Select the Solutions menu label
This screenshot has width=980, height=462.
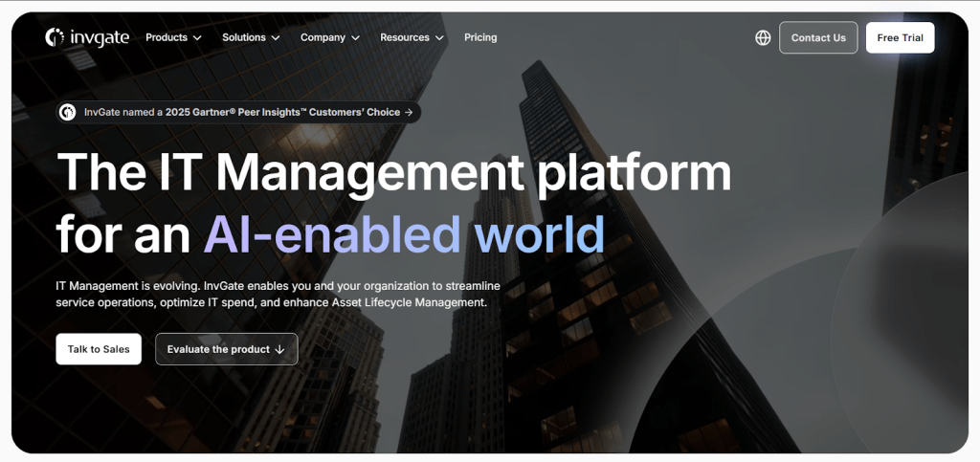click(x=243, y=37)
